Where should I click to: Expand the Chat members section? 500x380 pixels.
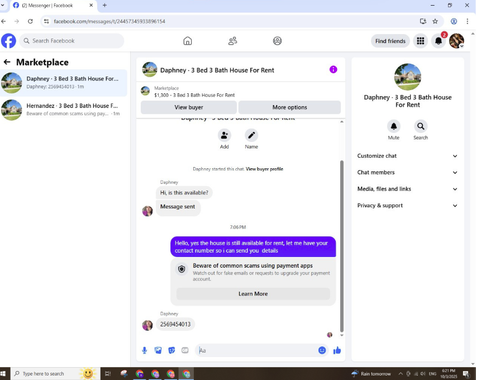tap(407, 172)
